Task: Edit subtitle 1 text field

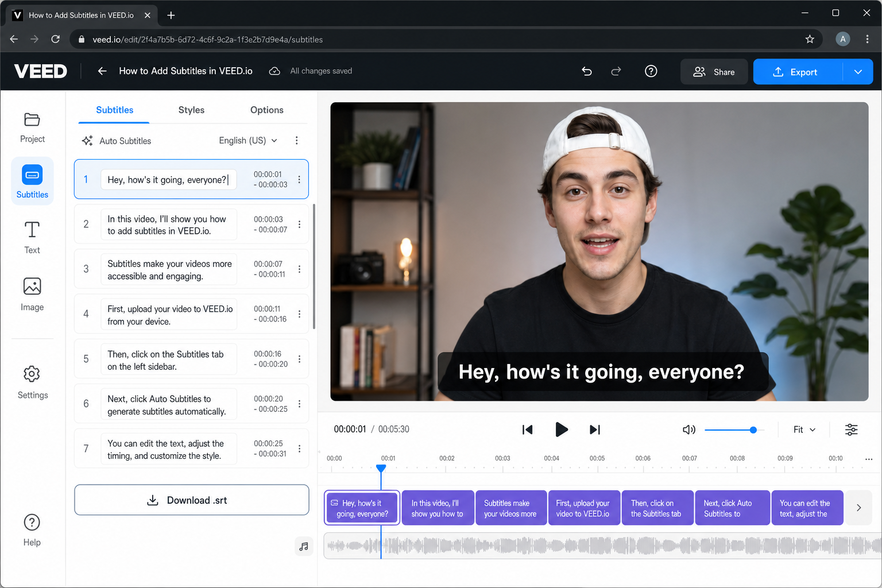Action: pyautogui.click(x=168, y=180)
